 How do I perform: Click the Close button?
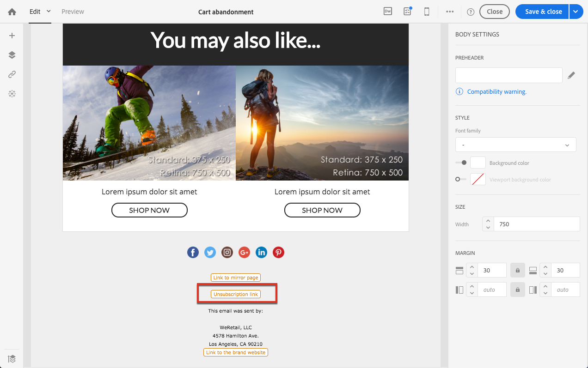click(495, 12)
